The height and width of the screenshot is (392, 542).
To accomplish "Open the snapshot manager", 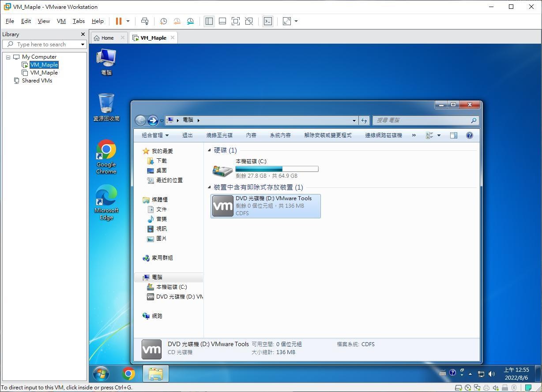I will point(190,21).
